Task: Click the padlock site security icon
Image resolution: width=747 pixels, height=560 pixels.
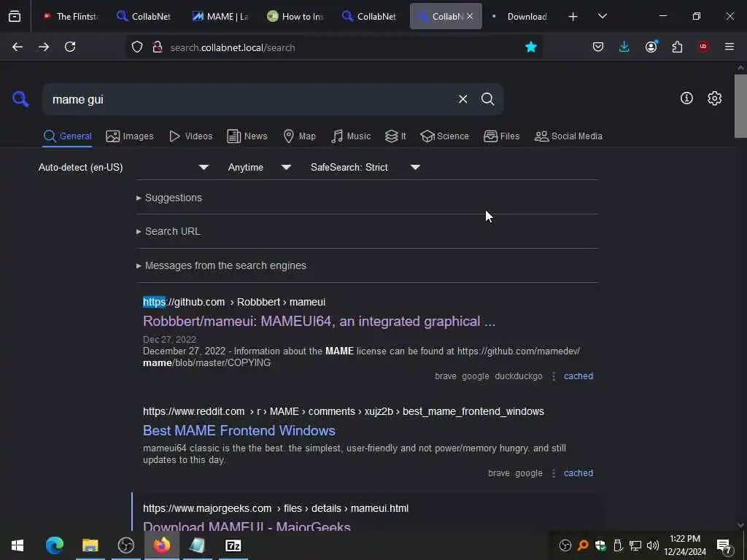Action: 158,47
